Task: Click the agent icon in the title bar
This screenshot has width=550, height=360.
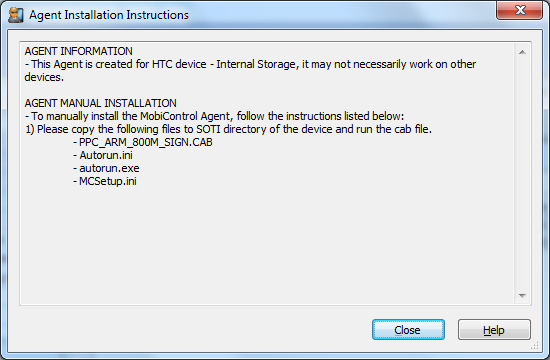Action: coord(16,15)
